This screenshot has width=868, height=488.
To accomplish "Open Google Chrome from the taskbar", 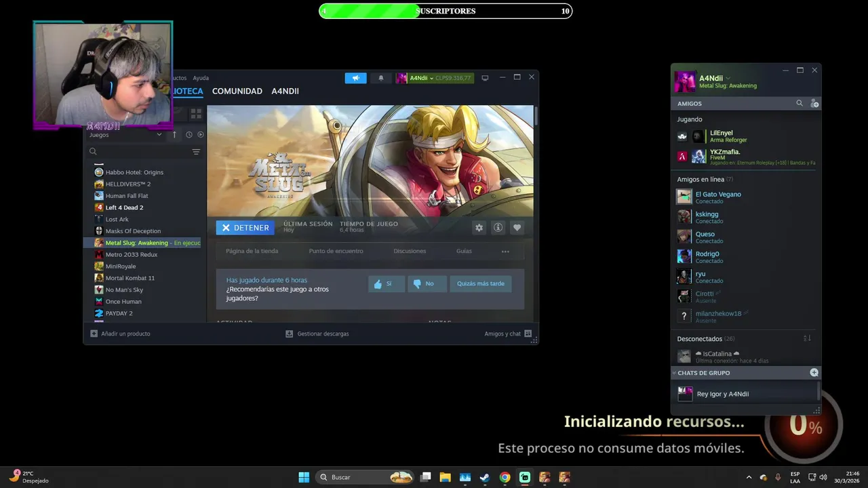I will (505, 477).
